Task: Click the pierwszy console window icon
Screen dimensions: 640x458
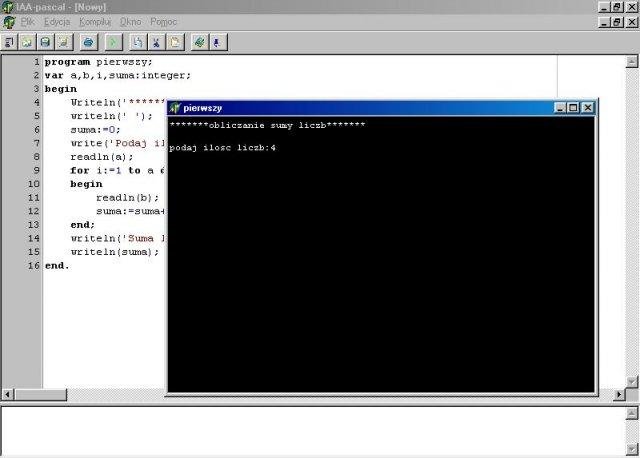Action: (175, 108)
